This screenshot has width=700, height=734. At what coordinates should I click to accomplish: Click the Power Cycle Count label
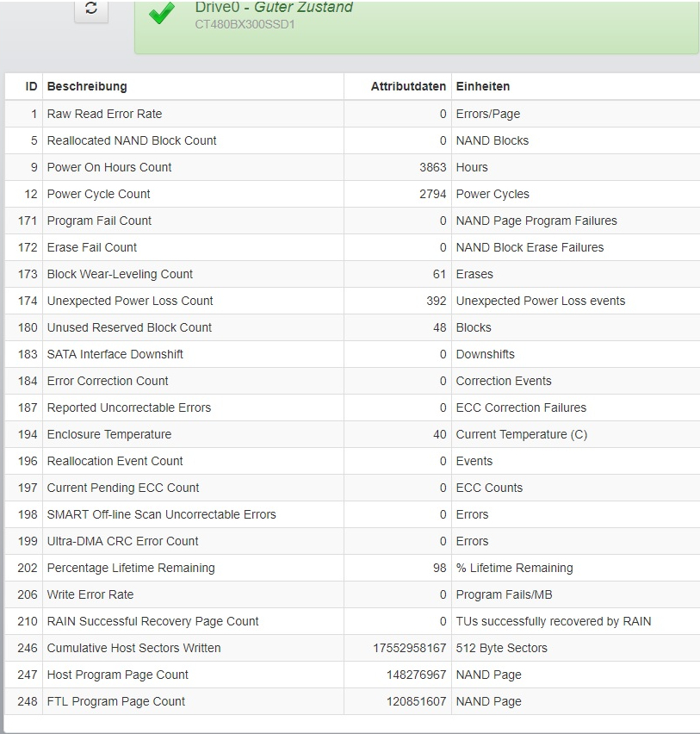(99, 194)
